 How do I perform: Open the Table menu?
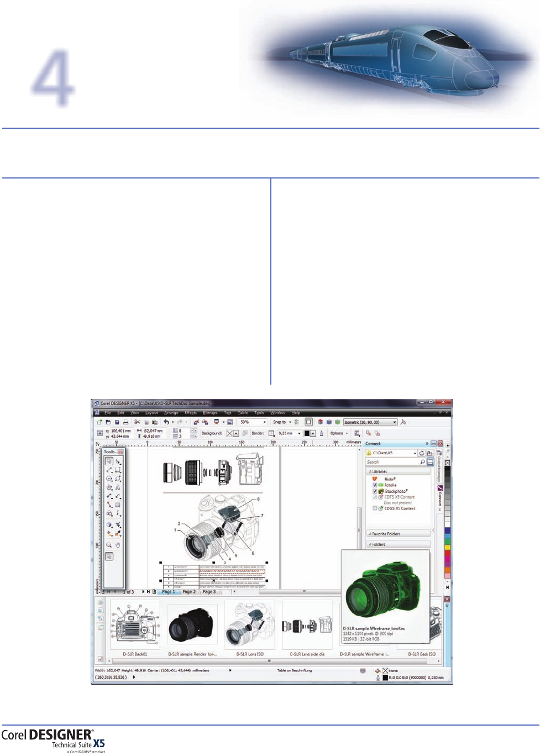[x=243, y=413]
